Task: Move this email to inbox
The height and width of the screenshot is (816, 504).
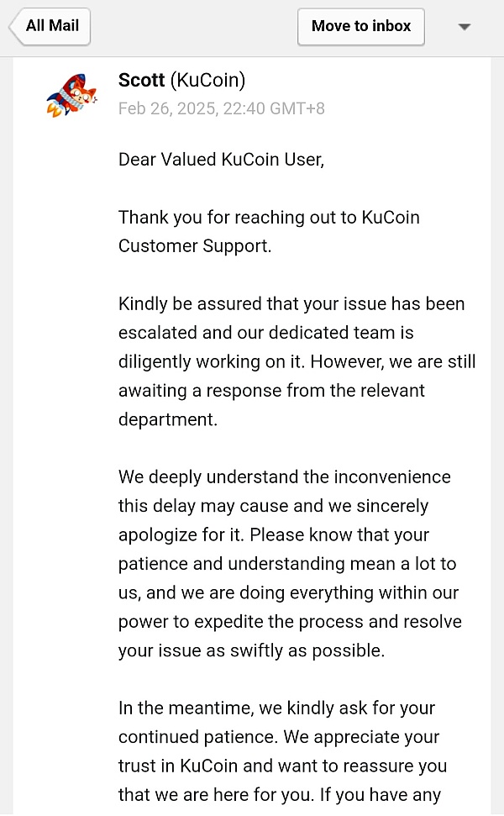Action: (361, 26)
